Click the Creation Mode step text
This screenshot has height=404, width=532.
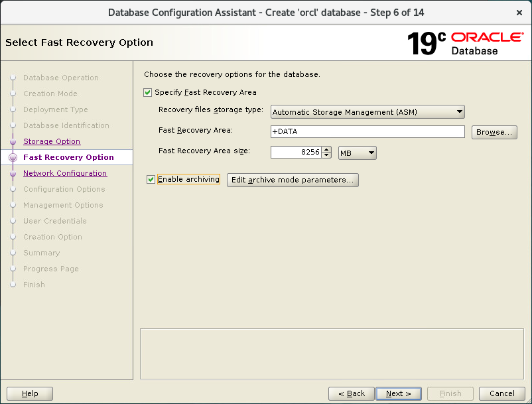point(50,94)
